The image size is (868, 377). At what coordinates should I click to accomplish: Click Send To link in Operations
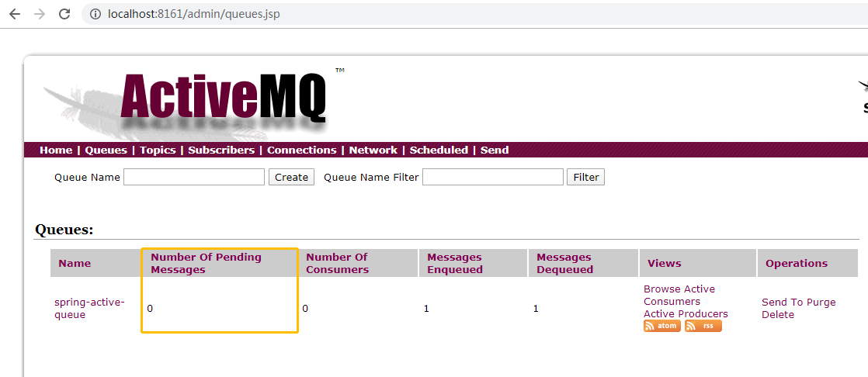coord(782,303)
